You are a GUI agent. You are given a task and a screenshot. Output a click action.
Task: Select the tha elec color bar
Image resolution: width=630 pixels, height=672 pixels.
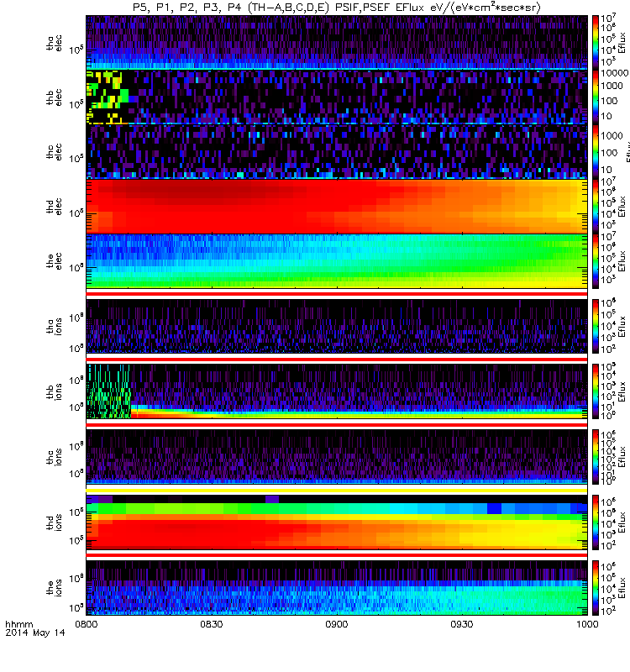(596, 41)
